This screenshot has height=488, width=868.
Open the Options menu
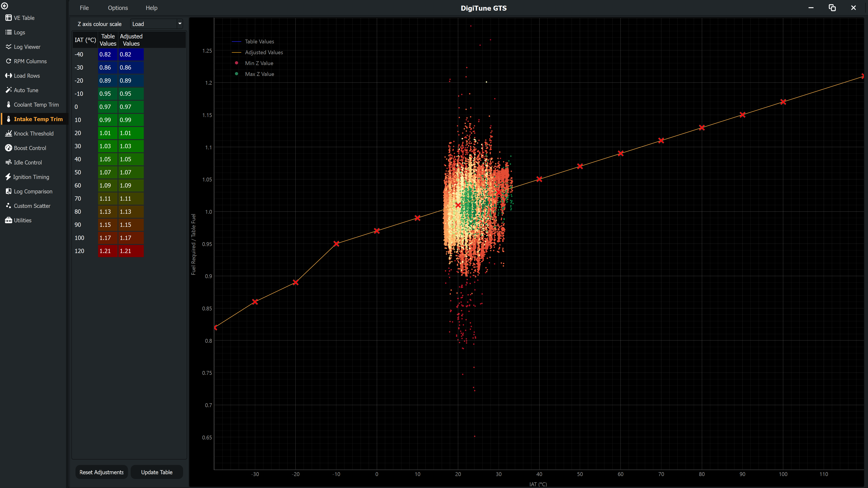(118, 8)
